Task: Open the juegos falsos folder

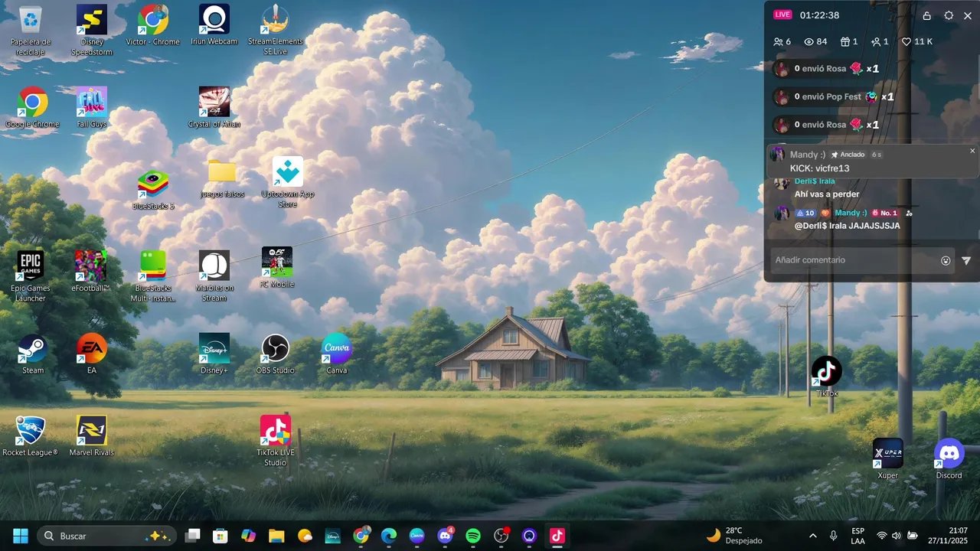Action: 222,178
